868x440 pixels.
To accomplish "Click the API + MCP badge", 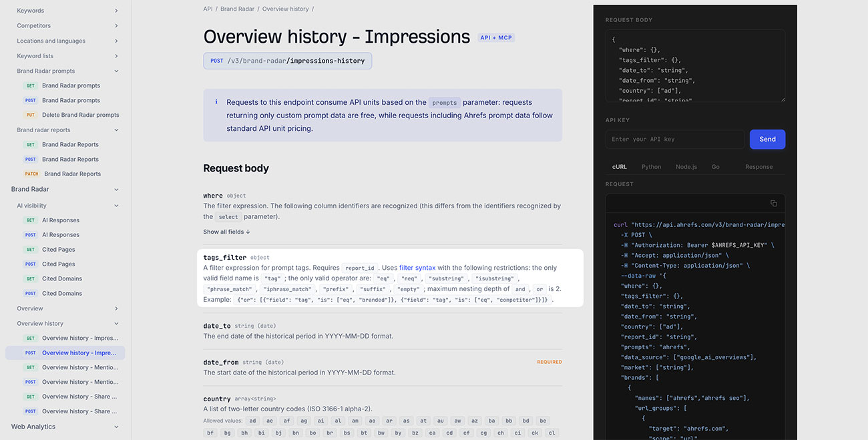I will click(496, 37).
